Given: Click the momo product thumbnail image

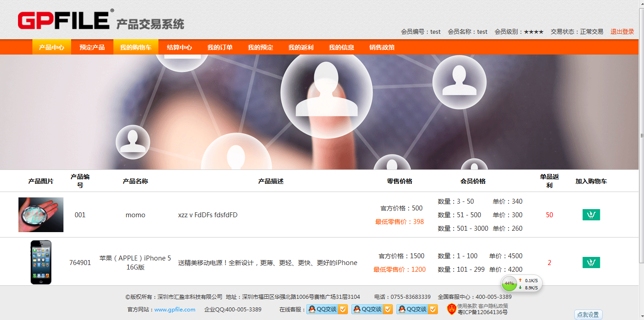Looking at the screenshot, I should (x=41, y=215).
